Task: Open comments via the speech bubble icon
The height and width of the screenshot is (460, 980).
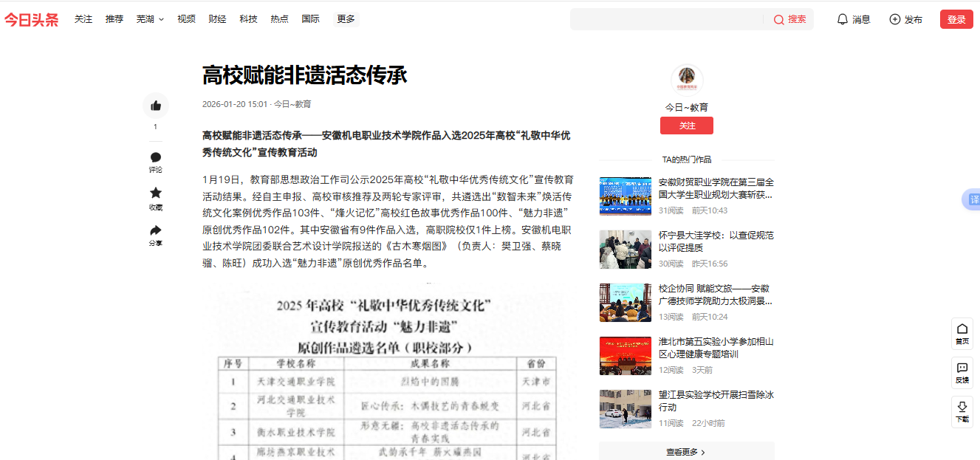Action: [x=156, y=157]
